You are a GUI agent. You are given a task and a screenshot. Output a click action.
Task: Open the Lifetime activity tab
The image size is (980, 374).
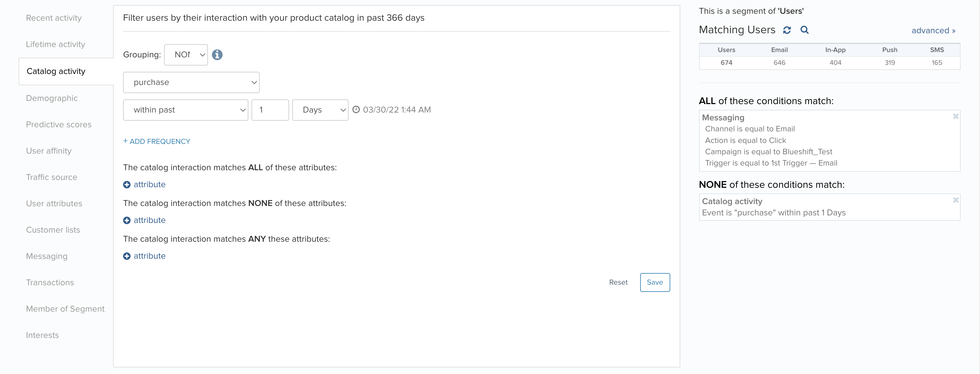click(55, 44)
